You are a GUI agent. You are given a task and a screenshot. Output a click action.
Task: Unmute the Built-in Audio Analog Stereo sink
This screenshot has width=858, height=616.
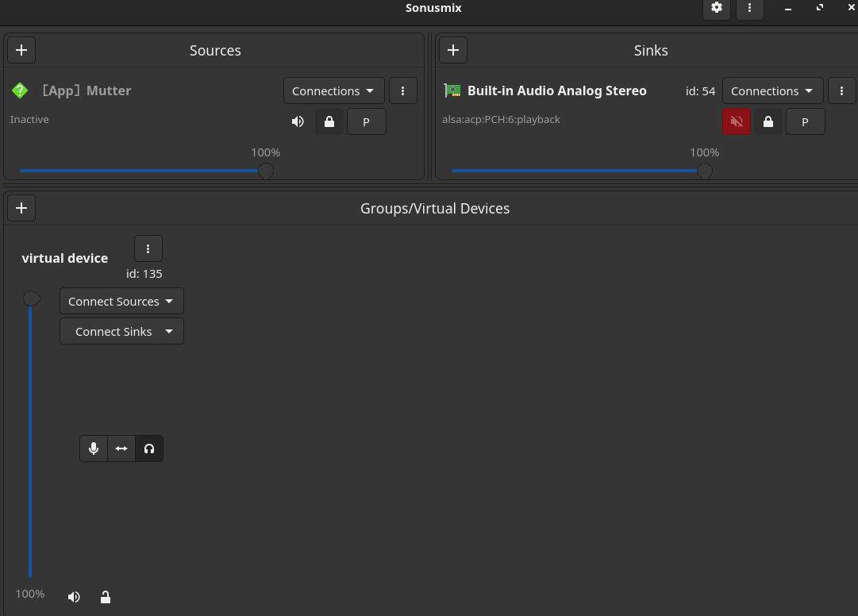pyautogui.click(x=737, y=121)
